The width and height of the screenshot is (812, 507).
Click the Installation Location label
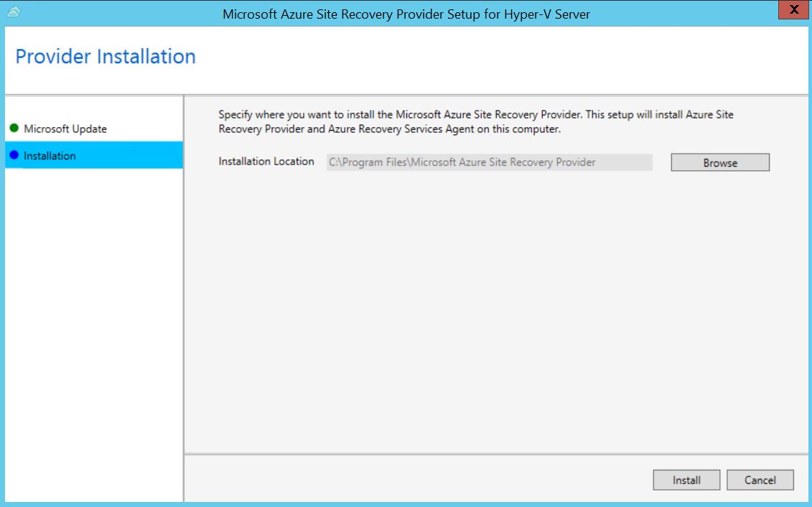click(266, 162)
